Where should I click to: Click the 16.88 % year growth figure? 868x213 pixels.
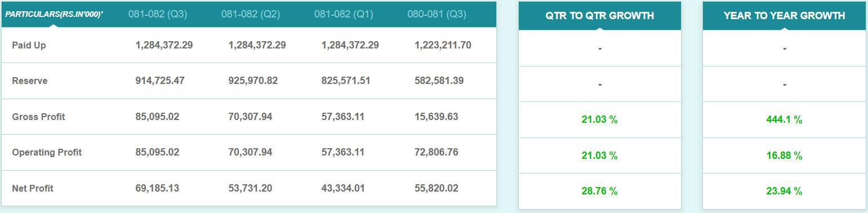click(785, 156)
